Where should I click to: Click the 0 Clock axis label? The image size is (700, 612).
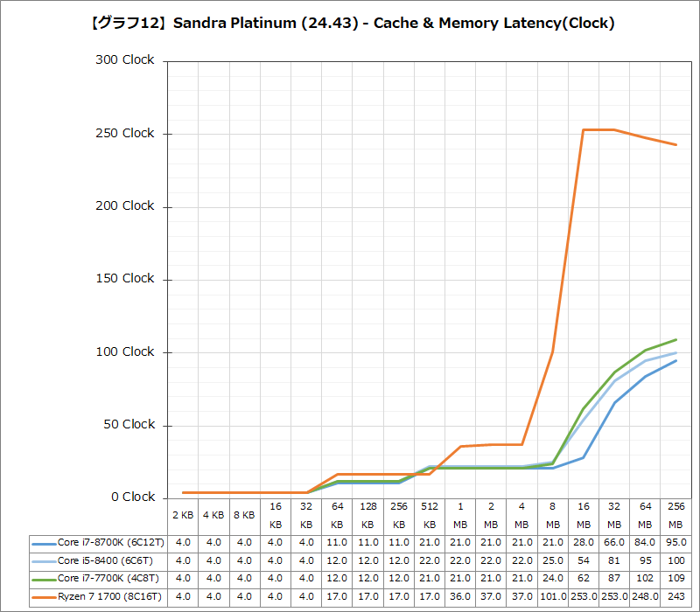point(131,496)
